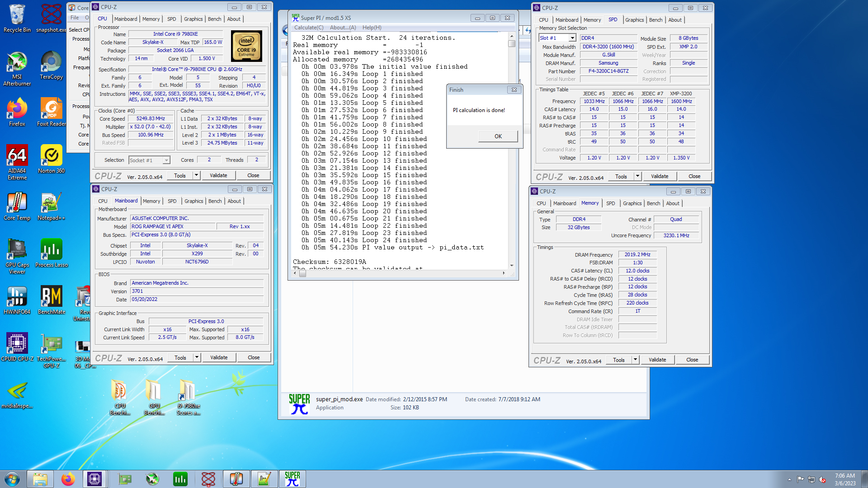868x488 pixels.
Task: Open Socket #1 selection dropdown
Action: 166,160
